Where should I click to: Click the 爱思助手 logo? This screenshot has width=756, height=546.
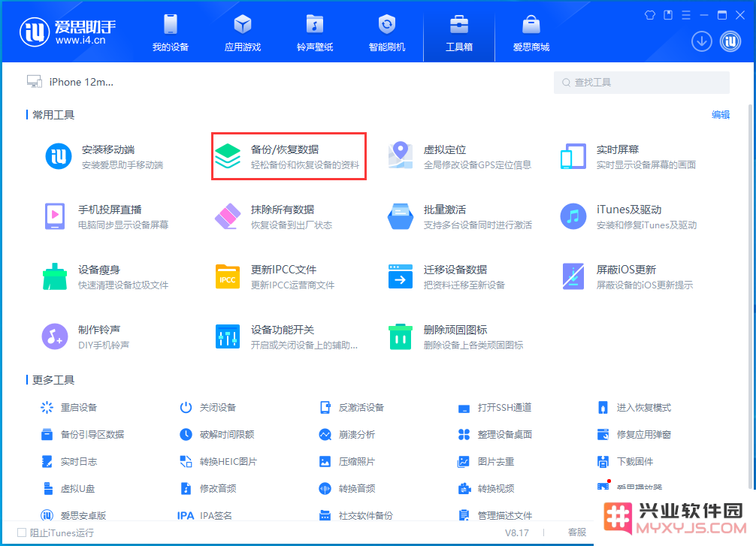click(68, 33)
